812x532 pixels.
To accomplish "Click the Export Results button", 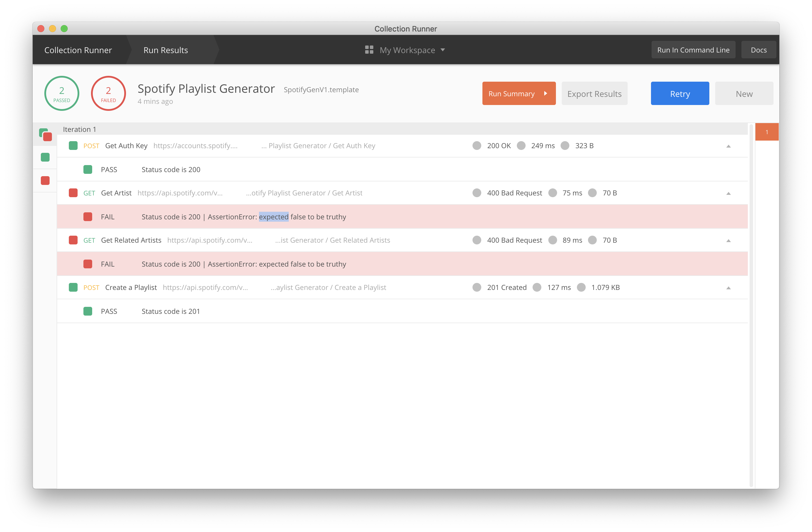I will (x=594, y=94).
